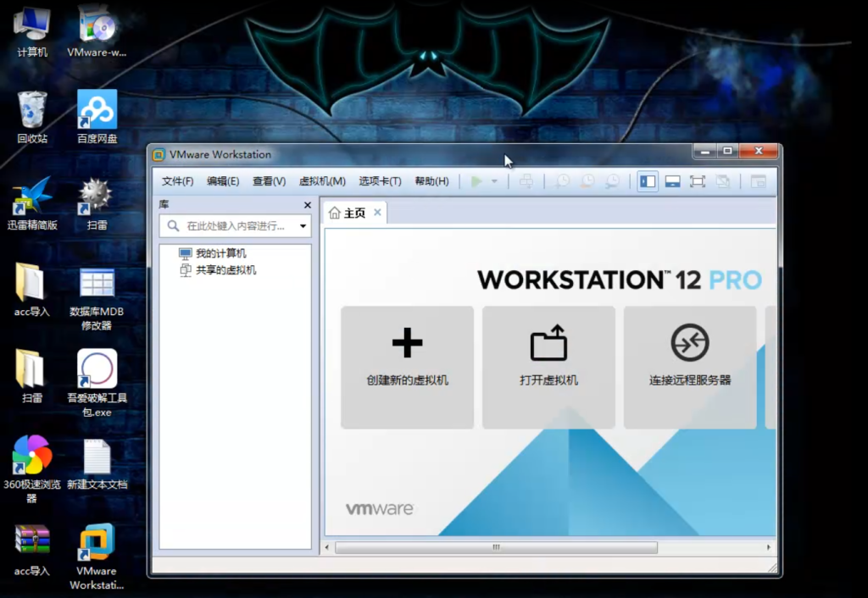Screen dimensions: 868x598
Task: Select the 扫雷 mine shortcut icon
Action: tap(97, 203)
